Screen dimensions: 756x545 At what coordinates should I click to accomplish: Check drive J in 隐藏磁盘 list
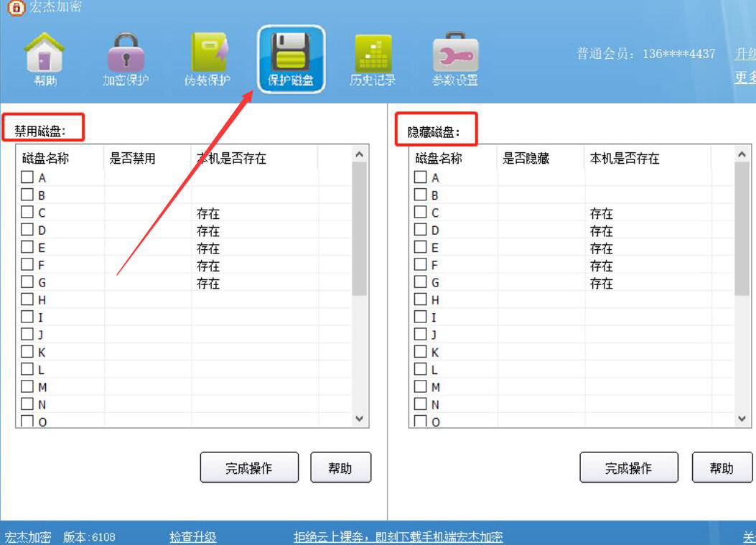[x=421, y=334]
